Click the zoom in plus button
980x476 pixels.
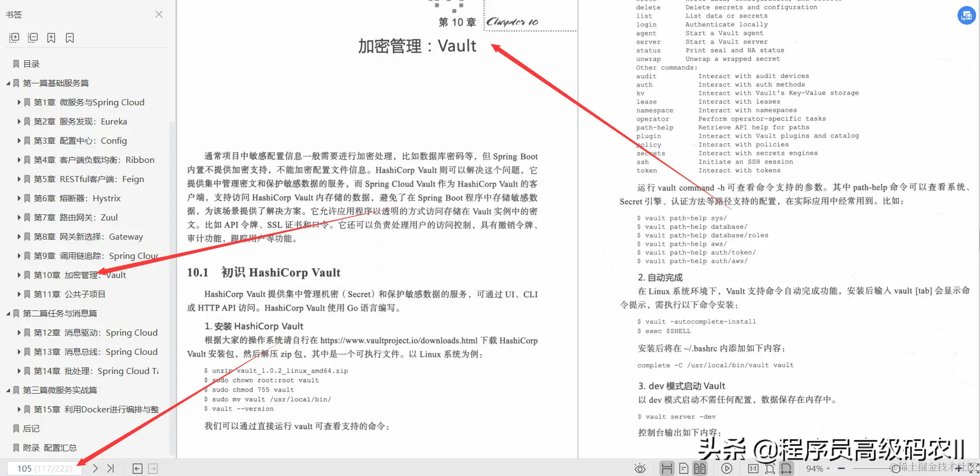point(959,468)
